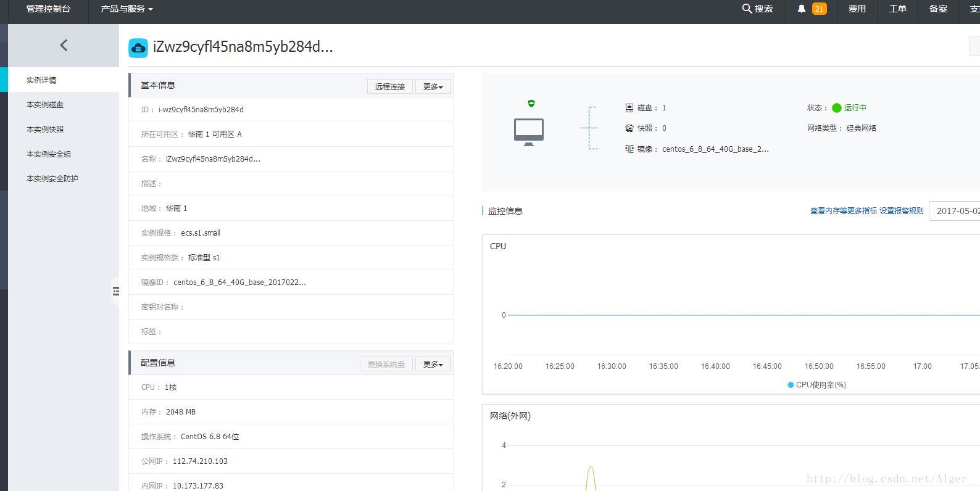Click the search magnifier icon
980x491 pixels.
click(747, 9)
